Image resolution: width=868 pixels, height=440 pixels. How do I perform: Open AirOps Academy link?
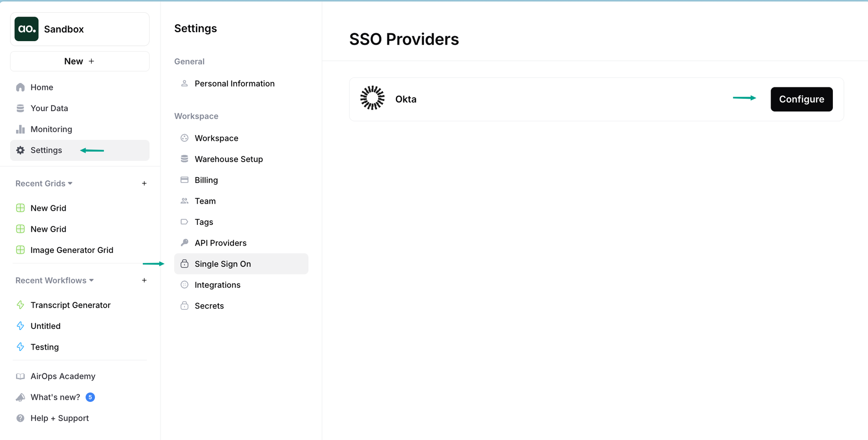(80, 376)
